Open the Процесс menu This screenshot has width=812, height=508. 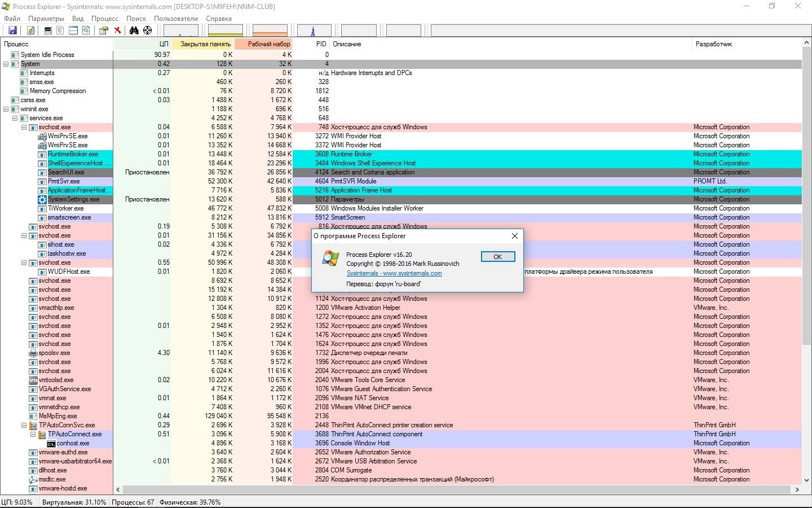pyautogui.click(x=105, y=18)
